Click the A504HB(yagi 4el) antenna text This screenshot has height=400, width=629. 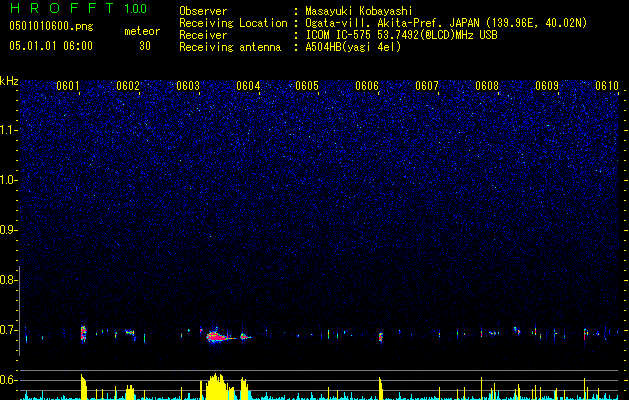(353, 47)
